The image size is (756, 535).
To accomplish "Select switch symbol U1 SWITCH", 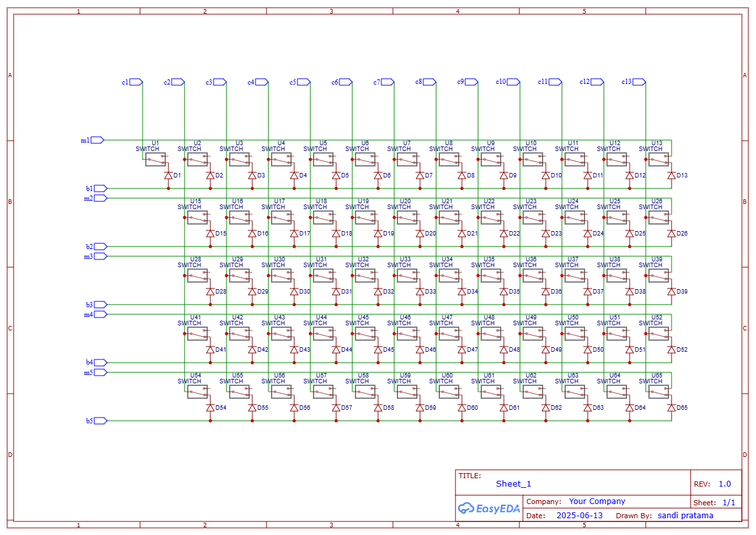I will pos(155,160).
